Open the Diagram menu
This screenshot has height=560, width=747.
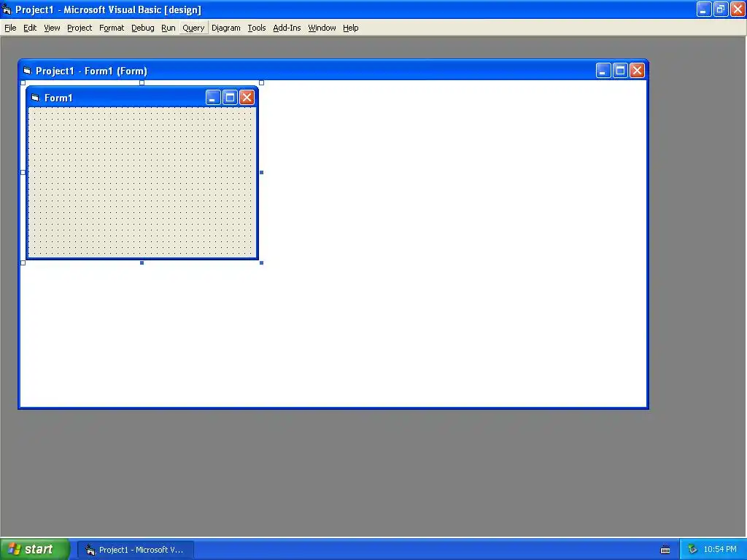point(226,28)
